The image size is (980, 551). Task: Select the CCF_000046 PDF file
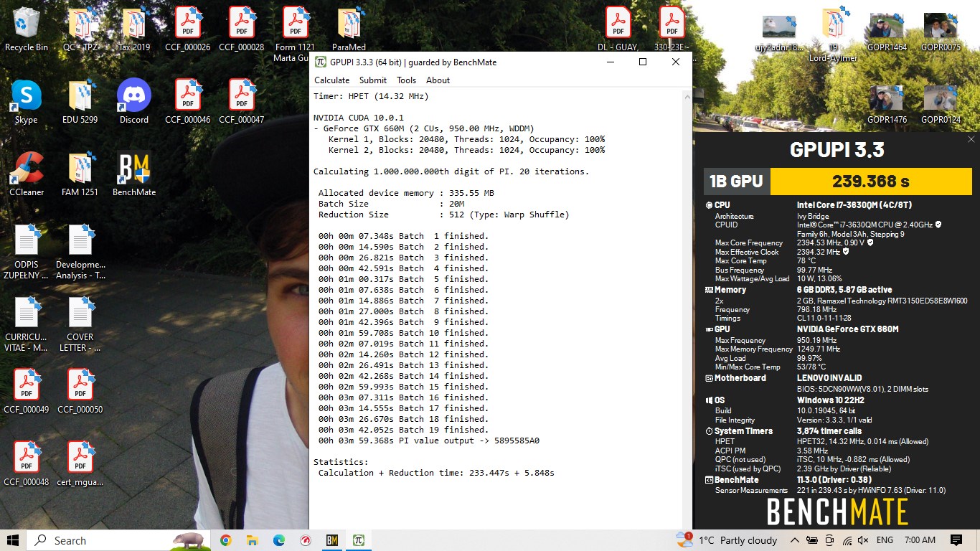(188, 101)
